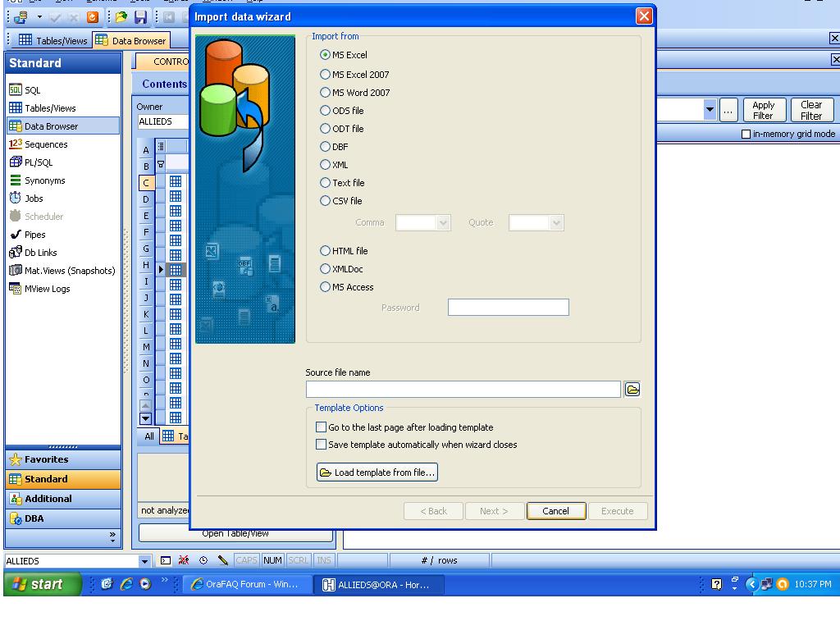Image resolution: width=840 pixels, height=630 pixels.
Task: Open Synonyms in the Standard sidebar
Action: (37, 180)
